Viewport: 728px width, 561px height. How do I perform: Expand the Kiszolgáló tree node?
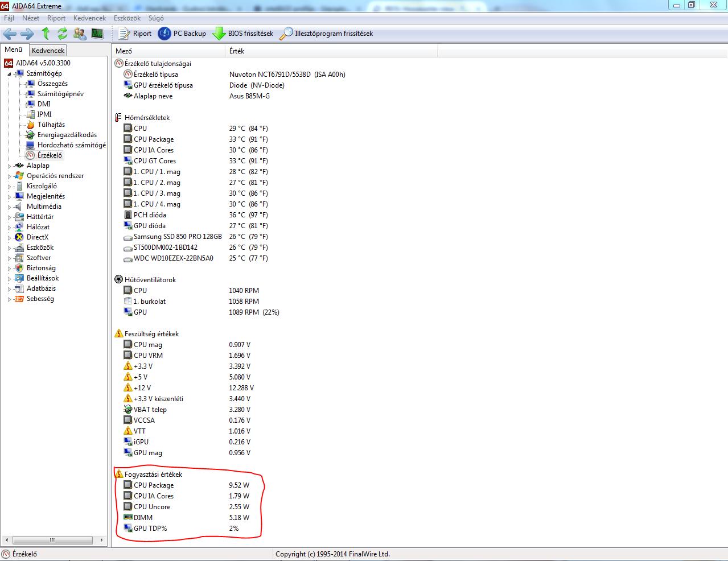tap(9, 186)
